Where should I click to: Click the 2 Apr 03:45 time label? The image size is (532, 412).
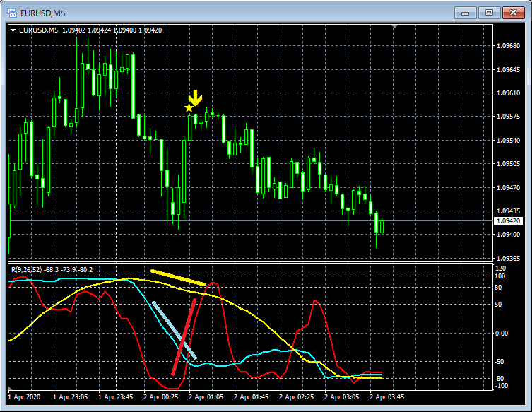[x=386, y=396]
